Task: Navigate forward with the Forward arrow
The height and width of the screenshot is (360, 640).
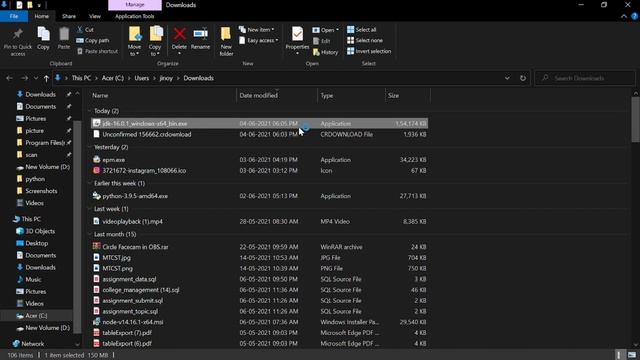Action: (24, 78)
